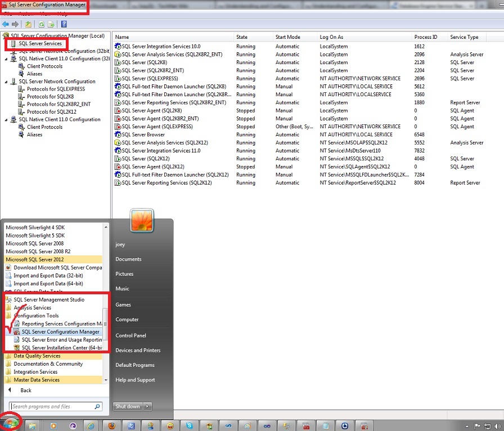Click the Shut down button
This screenshot has height=431, width=504.
pyautogui.click(x=128, y=406)
